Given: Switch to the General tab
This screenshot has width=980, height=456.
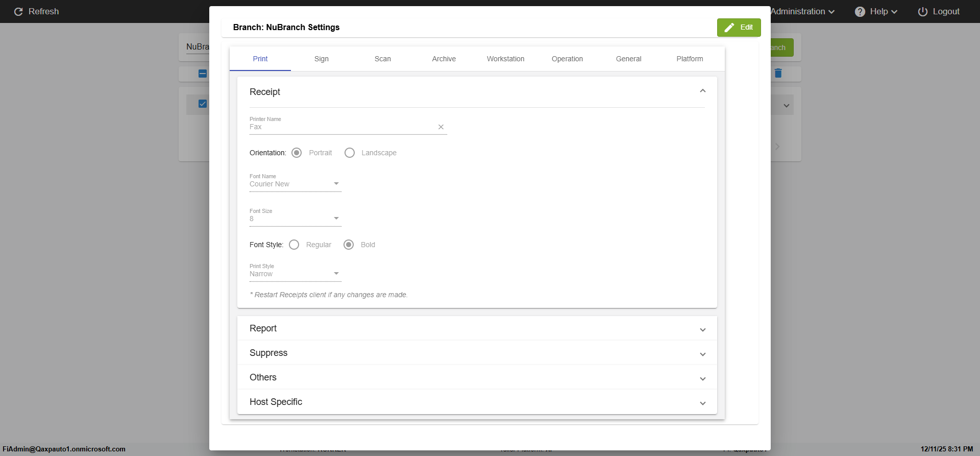Looking at the screenshot, I should click(x=628, y=59).
